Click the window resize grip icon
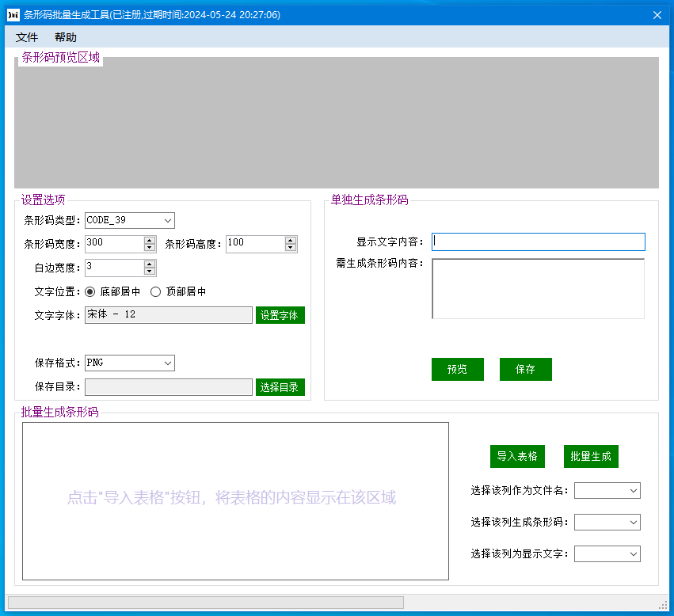Screen dimensions: 674x616 (663, 605)
